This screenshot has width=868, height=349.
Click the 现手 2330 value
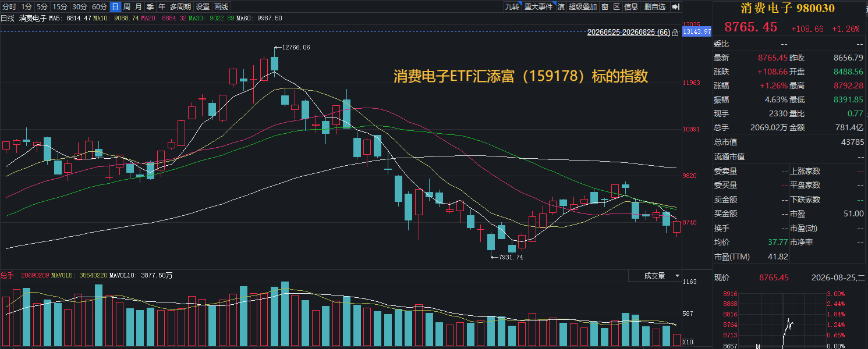[778, 113]
